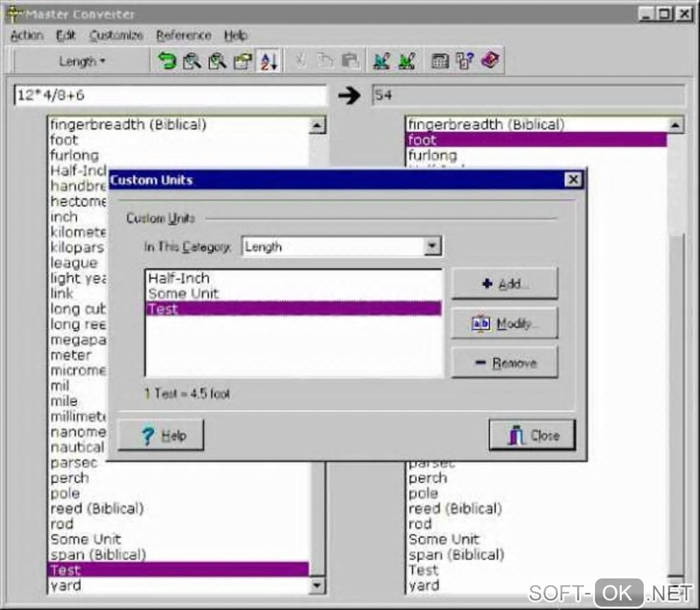Click the Help button in Custom Units dialog
This screenshot has width=700, height=610.
click(161, 435)
